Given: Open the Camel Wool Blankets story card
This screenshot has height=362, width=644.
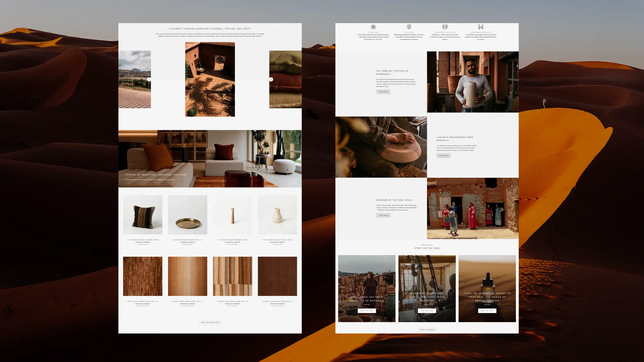Looking at the screenshot, I should (427, 288).
